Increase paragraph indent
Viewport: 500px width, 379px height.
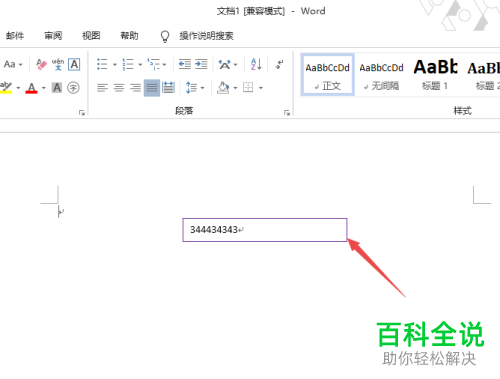(201, 64)
